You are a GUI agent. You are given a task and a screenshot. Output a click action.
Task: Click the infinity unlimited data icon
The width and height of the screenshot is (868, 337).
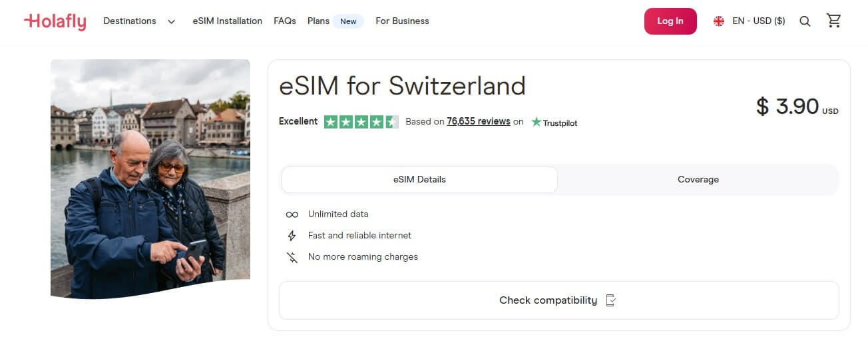[x=292, y=214]
